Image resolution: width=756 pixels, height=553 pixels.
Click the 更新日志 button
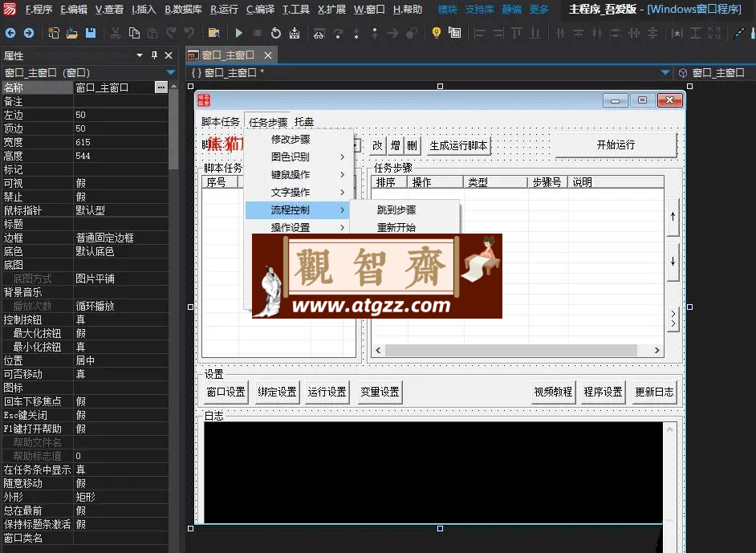click(654, 392)
